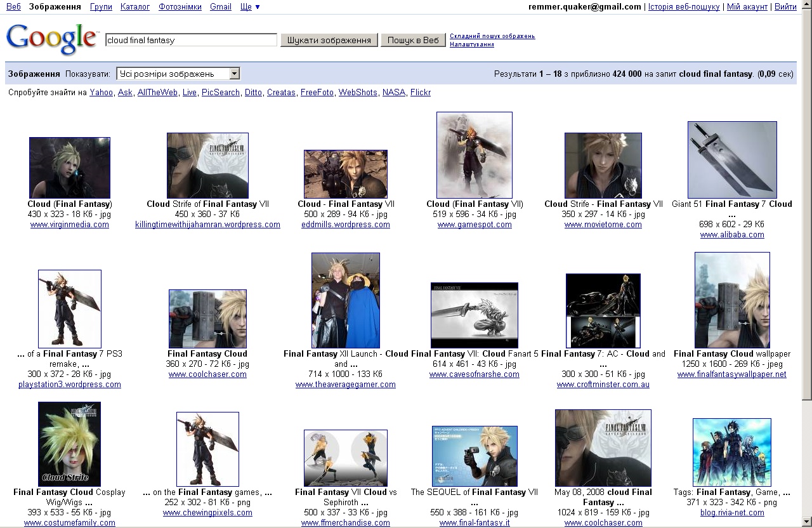The image size is (812, 528).
Task: Open the chewingpixels.com thumbnail
Action: tap(207, 449)
